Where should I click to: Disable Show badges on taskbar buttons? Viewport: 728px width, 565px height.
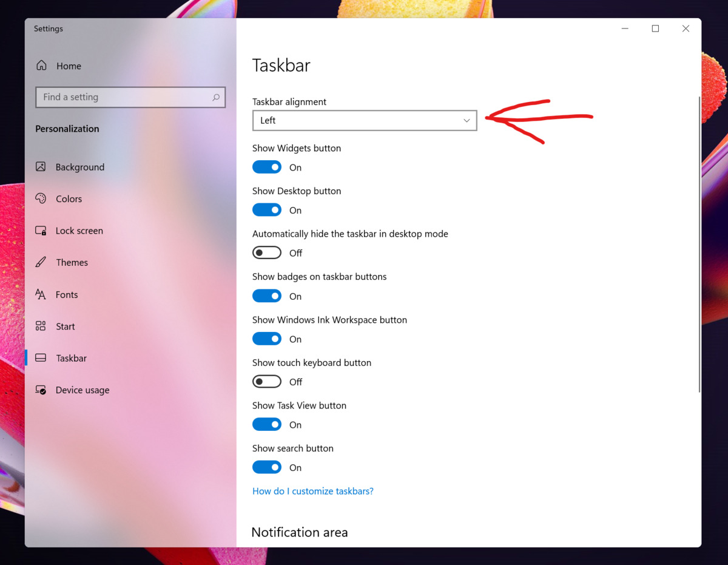tap(267, 296)
